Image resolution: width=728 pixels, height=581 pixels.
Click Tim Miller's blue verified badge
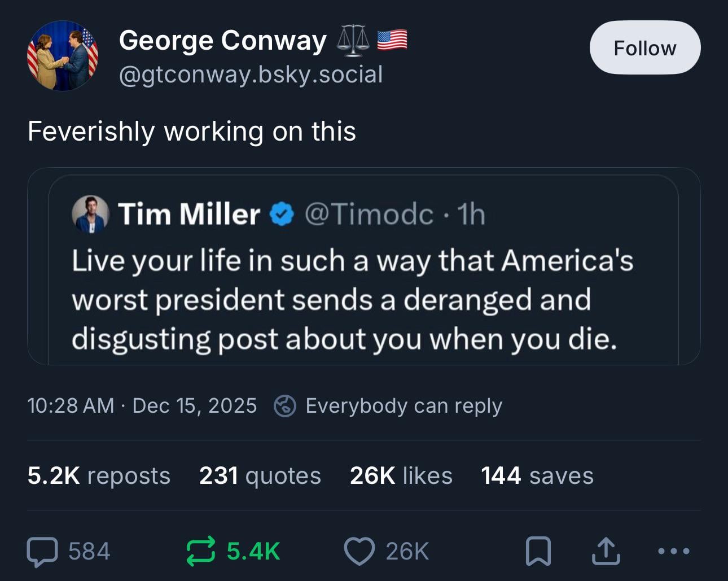click(x=282, y=215)
